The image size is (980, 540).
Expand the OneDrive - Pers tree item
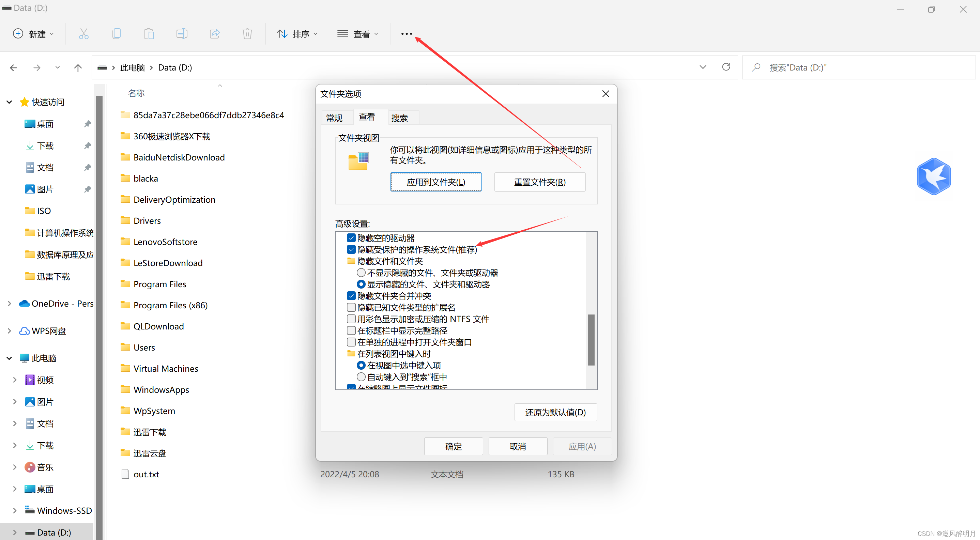[9, 304]
